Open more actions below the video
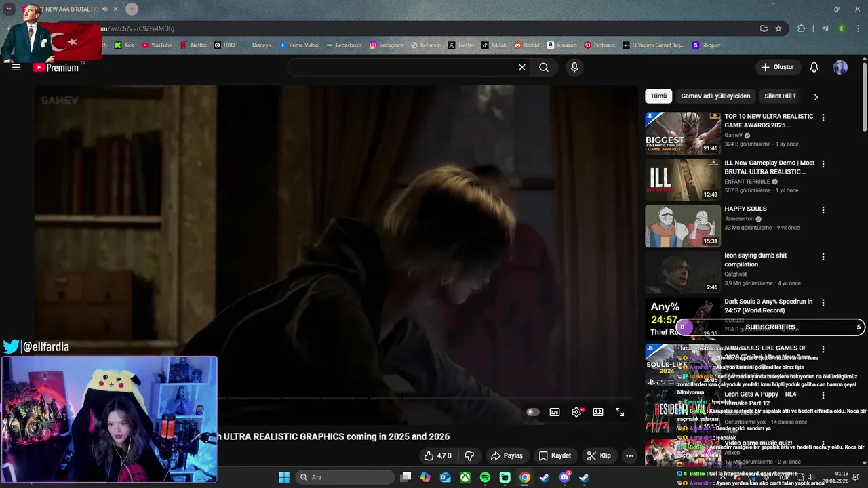The height and width of the screenshot is (488, 868). (x=629, y=455)
